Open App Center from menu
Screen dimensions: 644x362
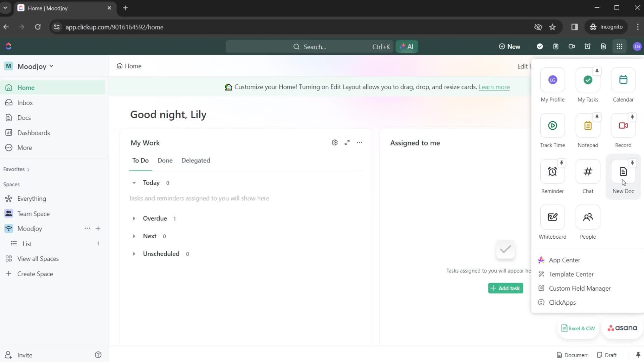coord(565,260)
